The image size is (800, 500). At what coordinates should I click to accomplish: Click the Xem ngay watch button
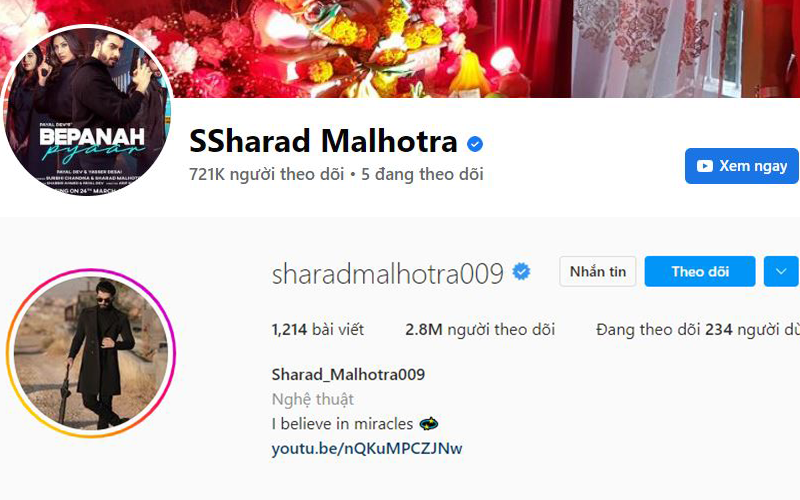point(741,166)
